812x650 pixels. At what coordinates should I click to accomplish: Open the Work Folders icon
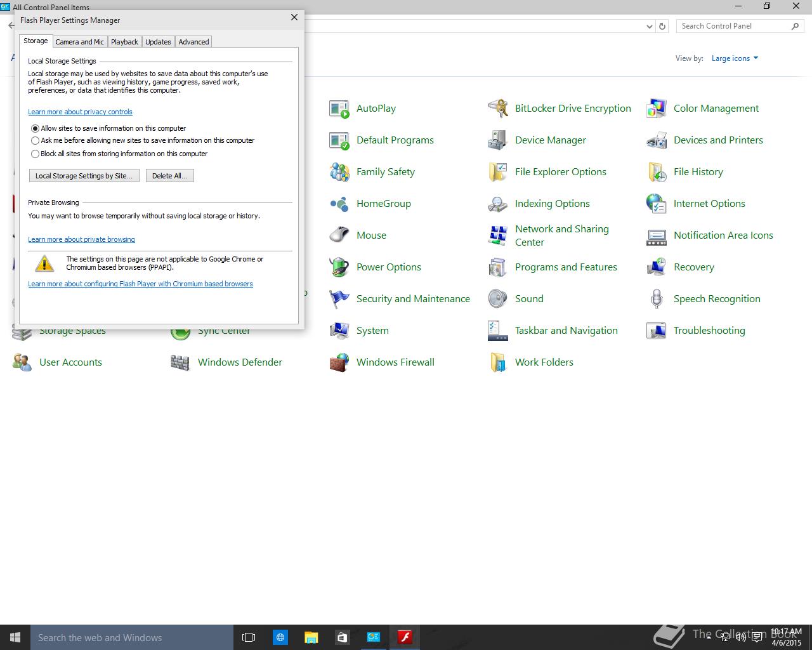tap(498, 362)
